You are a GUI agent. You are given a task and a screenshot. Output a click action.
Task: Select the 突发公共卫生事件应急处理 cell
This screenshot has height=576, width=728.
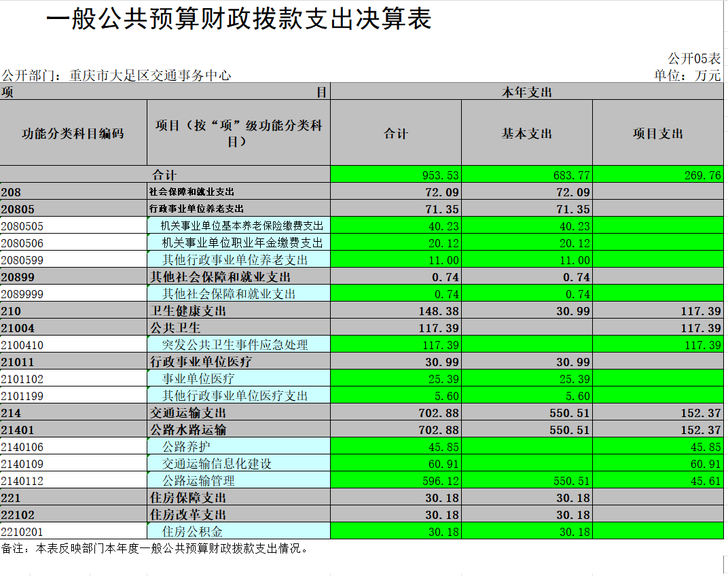(238, 345)
